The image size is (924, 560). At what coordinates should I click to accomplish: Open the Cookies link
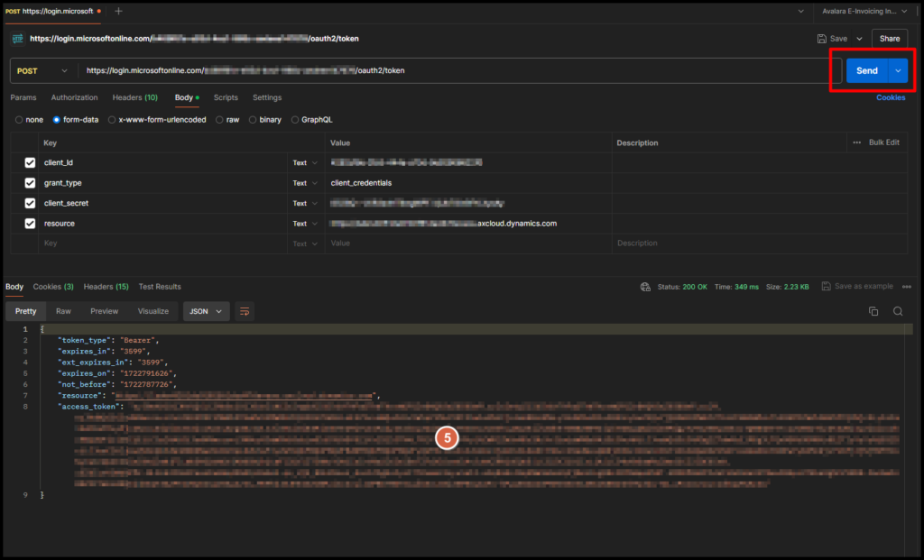pos(891,97)
